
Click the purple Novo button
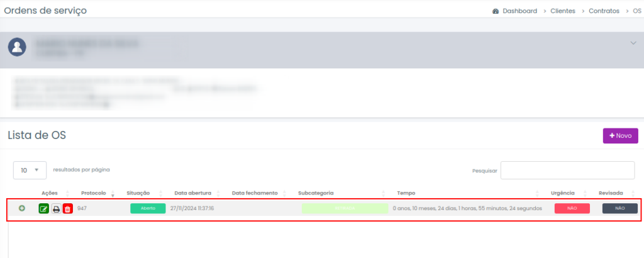point(620,136)
